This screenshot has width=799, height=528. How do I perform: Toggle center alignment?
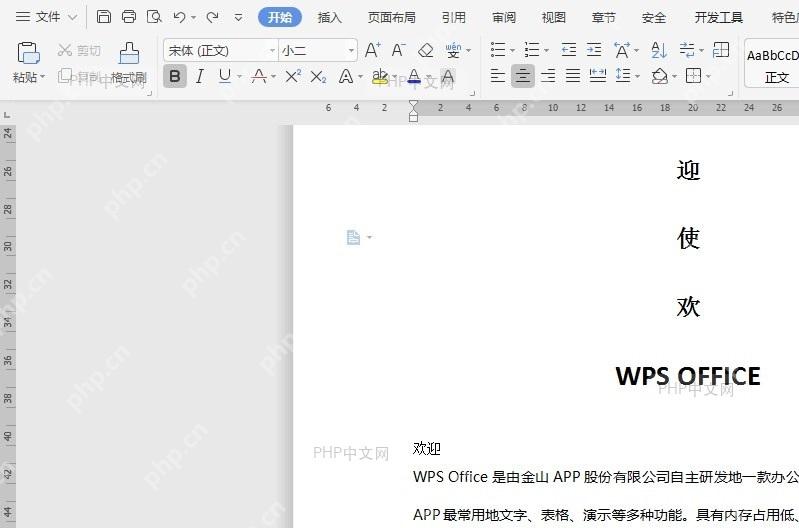tap(523, 76)
